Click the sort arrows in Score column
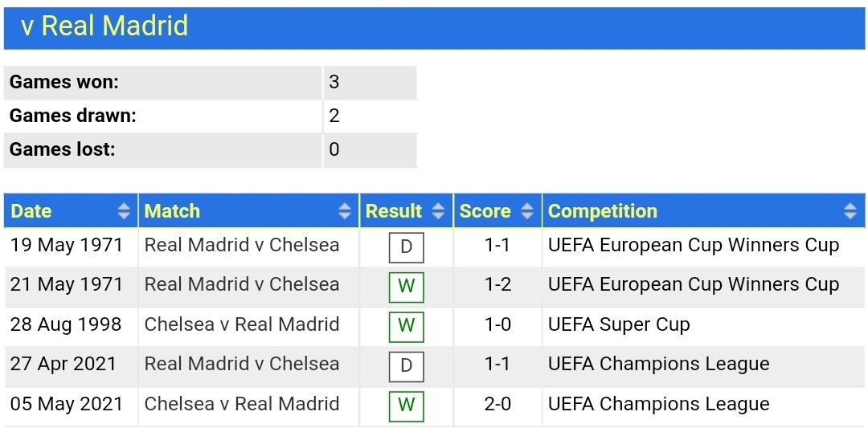Viewport: 868px width, 428px height. (527, 210)
